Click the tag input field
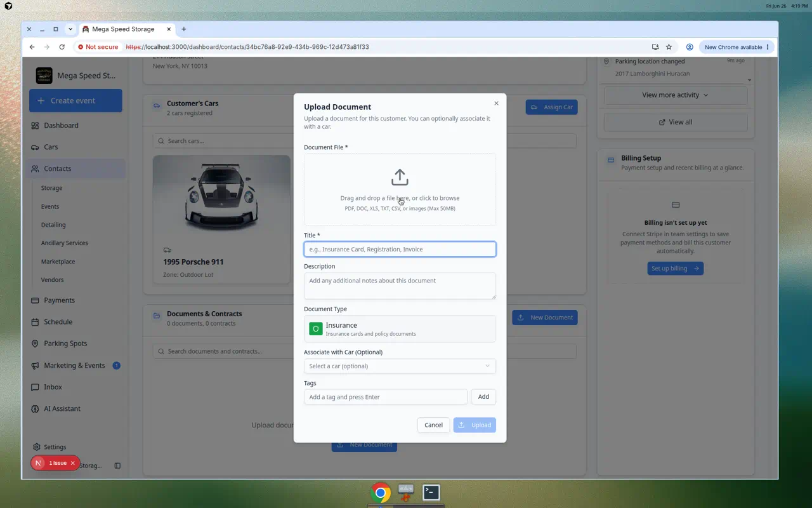This screenshot has width=812, height=508. [x=386, y=397]
